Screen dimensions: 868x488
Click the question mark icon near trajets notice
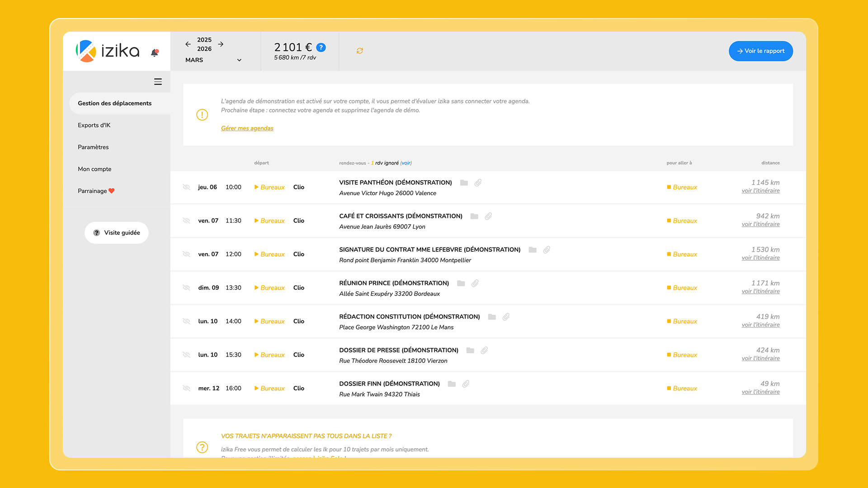202,447
